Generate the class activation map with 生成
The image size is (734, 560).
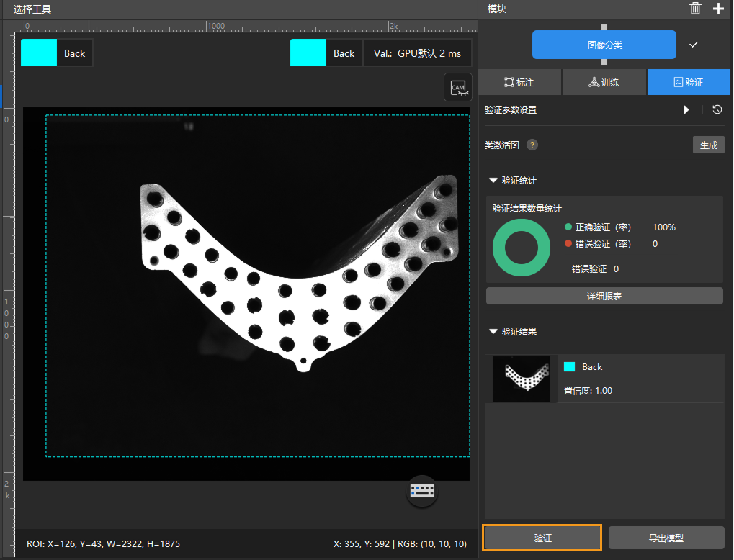coord(709,145)
